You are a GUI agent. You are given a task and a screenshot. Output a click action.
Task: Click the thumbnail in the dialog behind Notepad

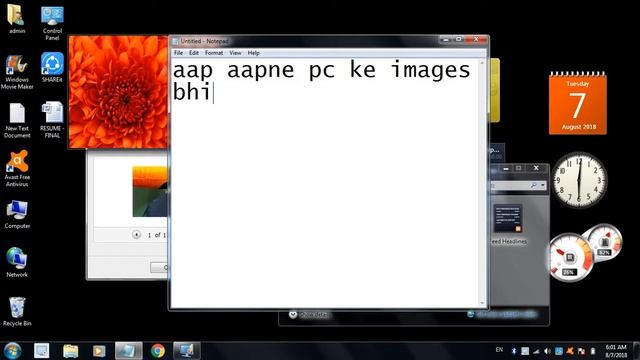coord(150,191)
